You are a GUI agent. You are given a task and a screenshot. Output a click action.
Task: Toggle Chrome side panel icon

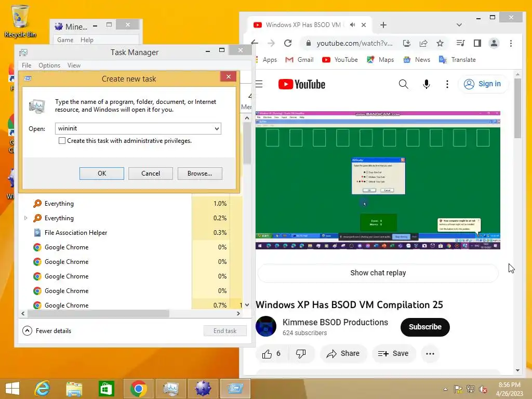click(x=477, y=43)
